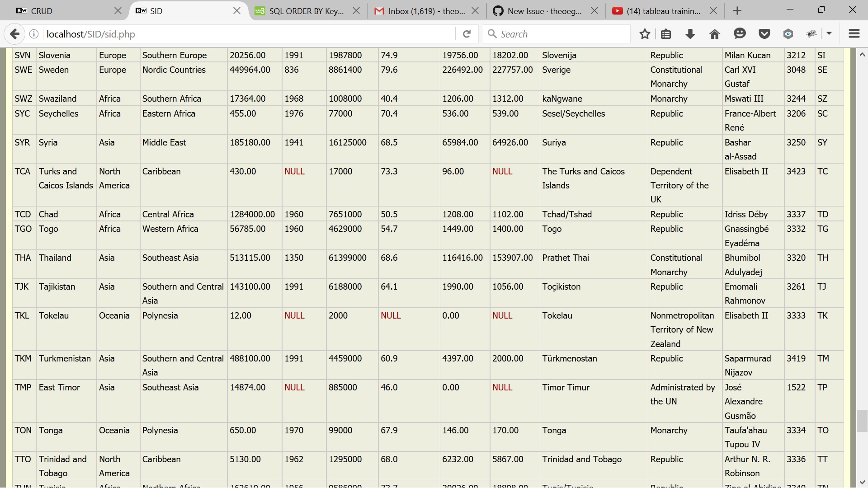The height and width of the screenshot is (488, 868).
Task: Close the tableau training YouTube tab
Action: 713,11
